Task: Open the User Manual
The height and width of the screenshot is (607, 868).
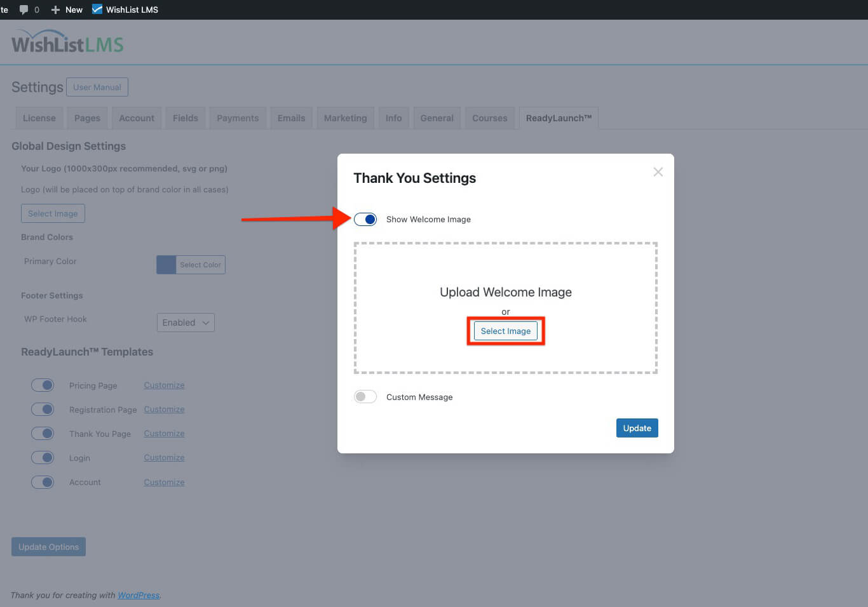Action: 97,86
